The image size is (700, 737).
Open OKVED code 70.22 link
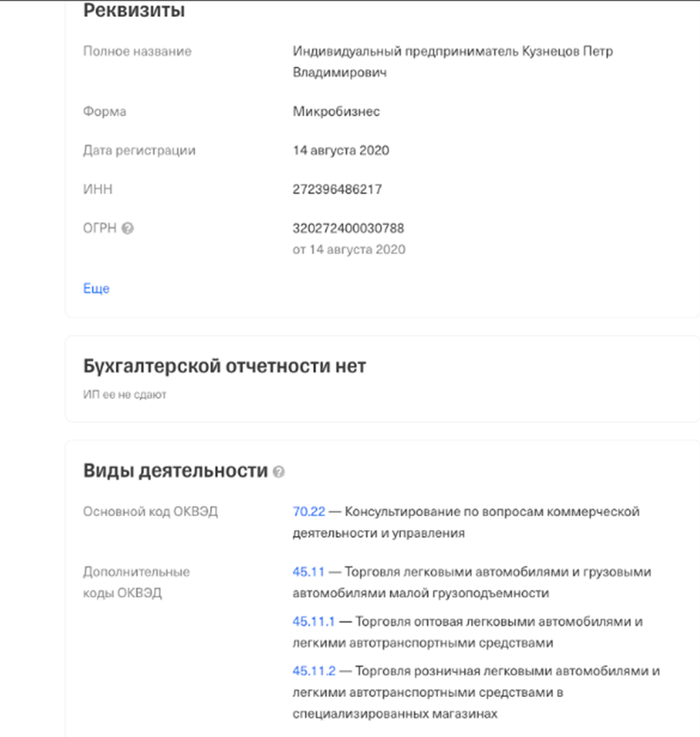[309, 511]
